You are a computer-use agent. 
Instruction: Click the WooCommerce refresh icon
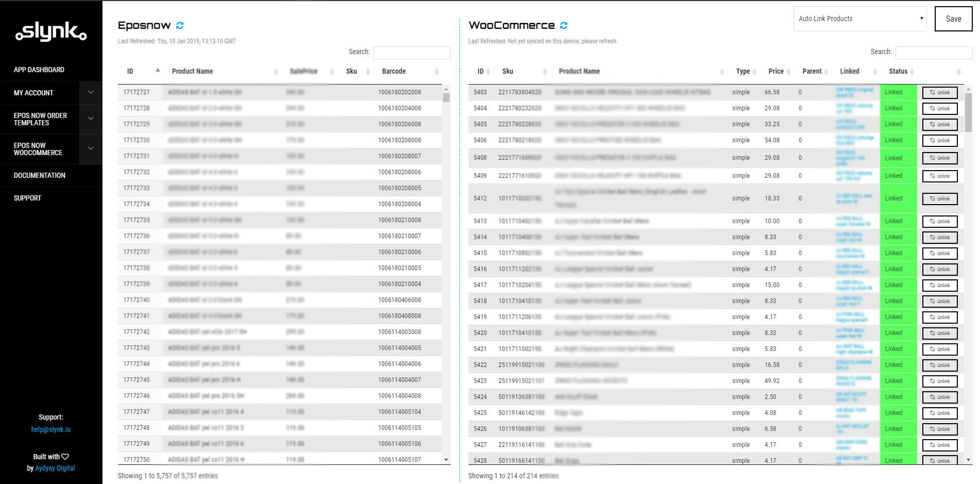point(564,25)
